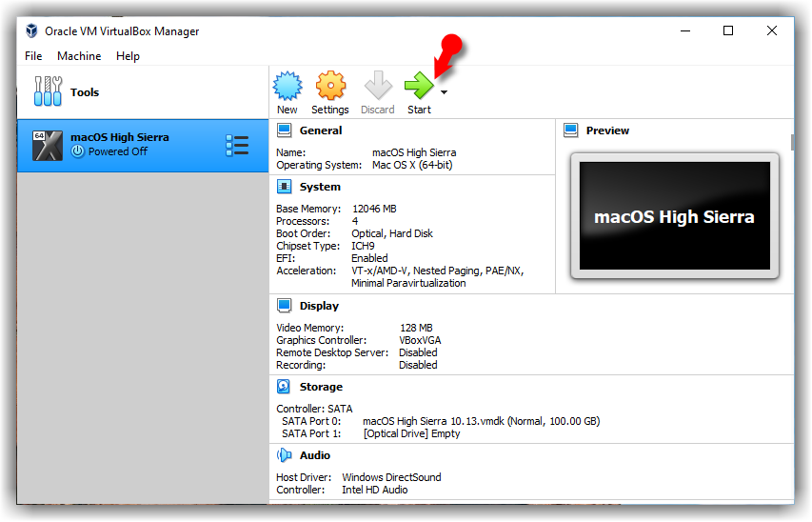Click the Display monitor icon
Viewport: 812px width, 522px height.
pyautogui.click(x=285, y=306)
